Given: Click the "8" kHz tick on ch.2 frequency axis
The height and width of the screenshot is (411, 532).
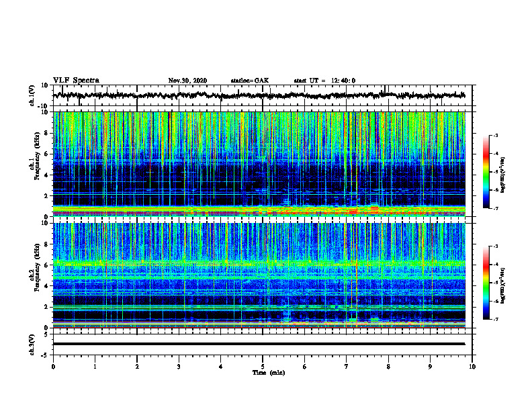Looking at the screenshot, I should point(46,244).
